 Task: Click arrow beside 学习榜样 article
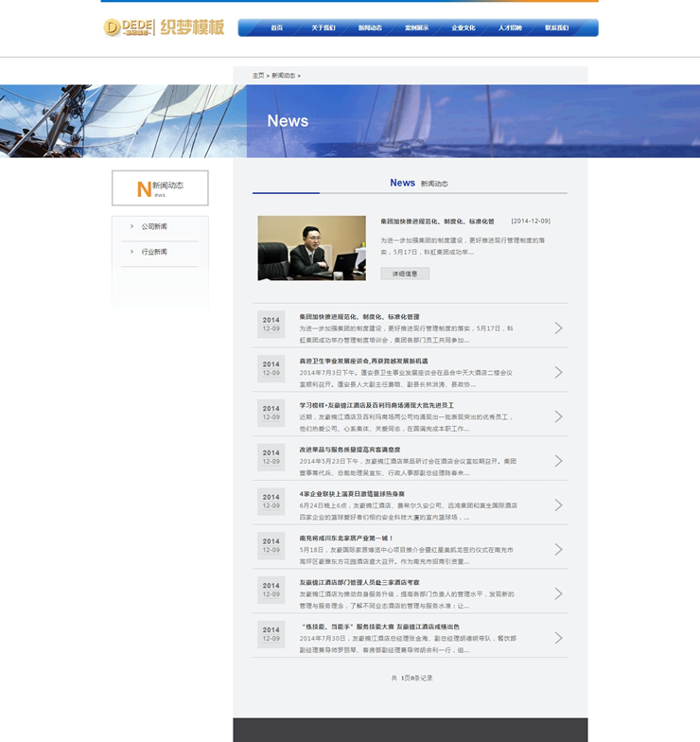[x=558, y=416]
